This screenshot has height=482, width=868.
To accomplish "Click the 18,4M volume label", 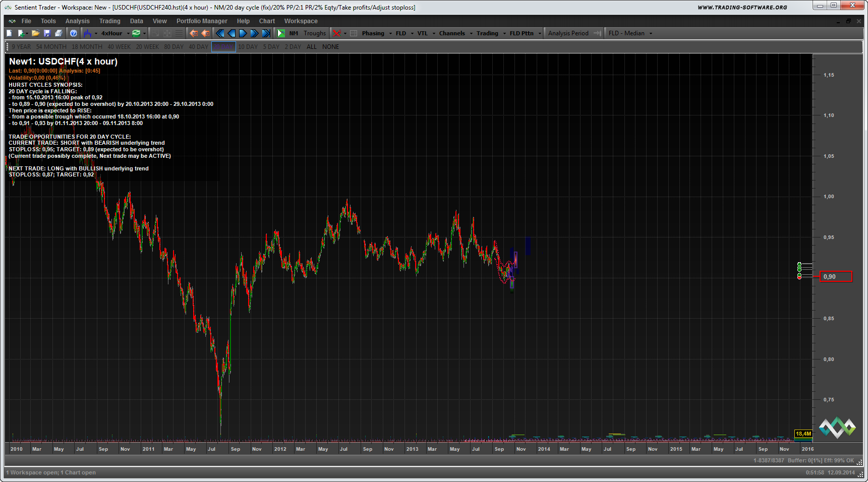I will (803, 434).
